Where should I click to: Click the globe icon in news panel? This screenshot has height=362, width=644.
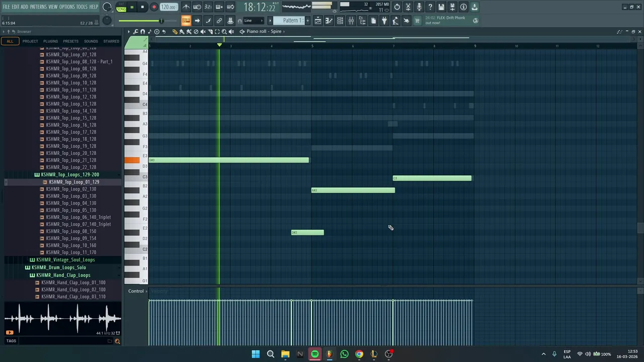coord(476,21)
